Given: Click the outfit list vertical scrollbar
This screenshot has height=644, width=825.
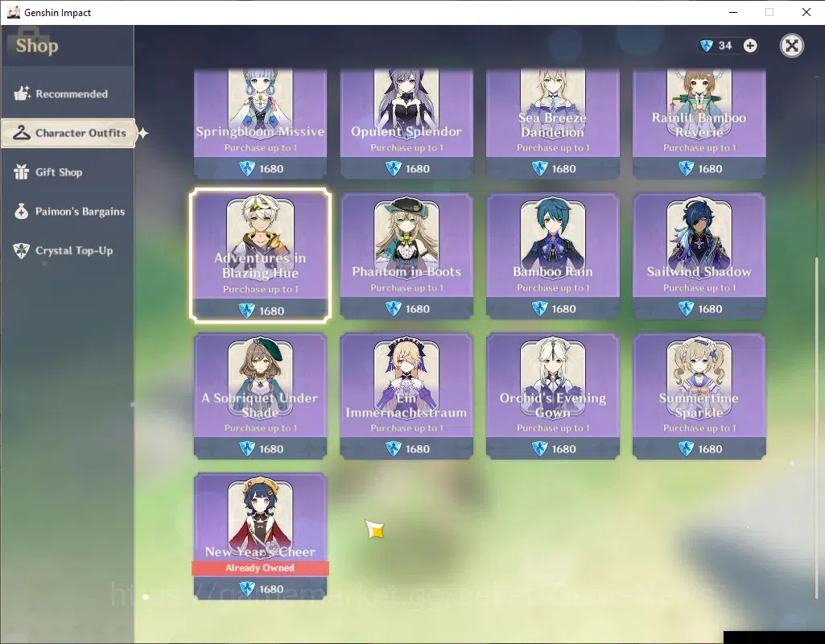Looking at the screenshot, I should point(817,427).
